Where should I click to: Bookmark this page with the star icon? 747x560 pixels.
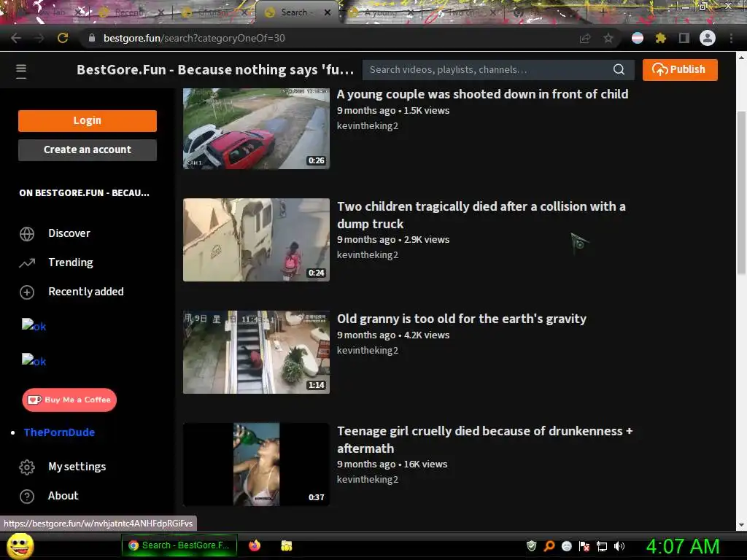pyautogui.click(x=608, y=38)
